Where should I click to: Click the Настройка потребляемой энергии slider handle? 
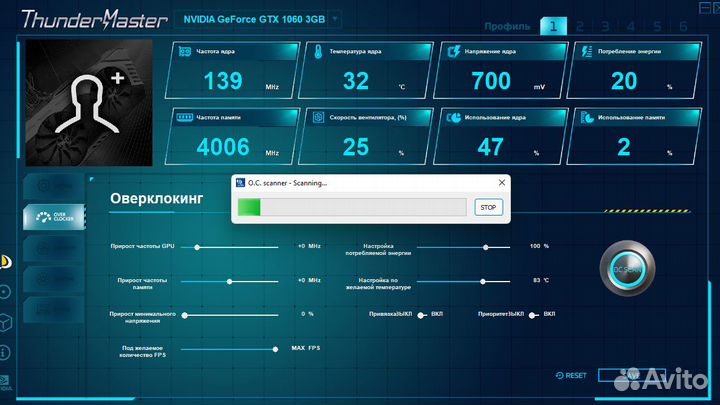pos(486,248)
